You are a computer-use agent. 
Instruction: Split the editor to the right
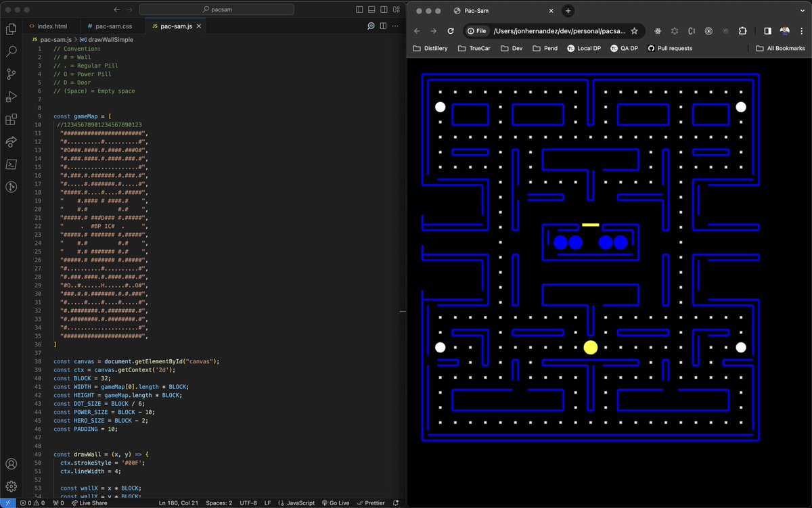point(383,26)
